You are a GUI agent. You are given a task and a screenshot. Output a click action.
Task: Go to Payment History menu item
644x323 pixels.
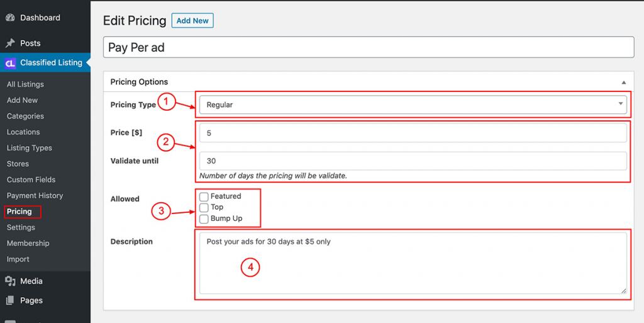[x=35, y=196]
